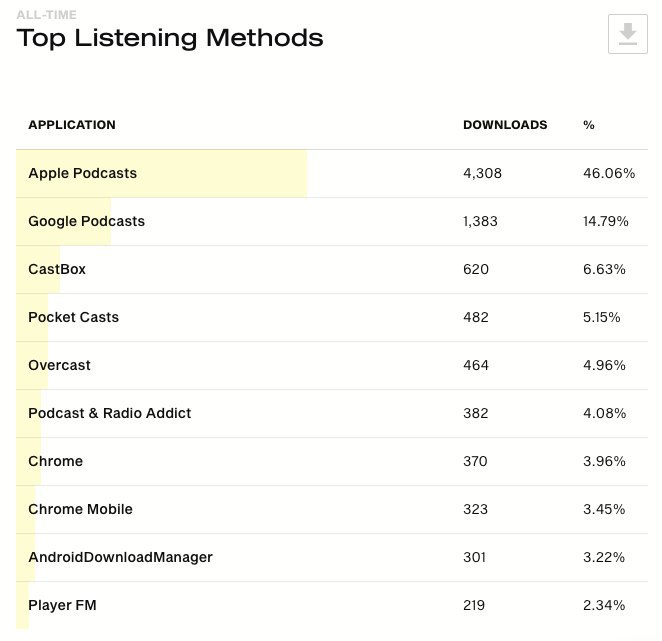Click the Top Listening Methods heading
Screen dimensions: 662x641
coord(170,38)
